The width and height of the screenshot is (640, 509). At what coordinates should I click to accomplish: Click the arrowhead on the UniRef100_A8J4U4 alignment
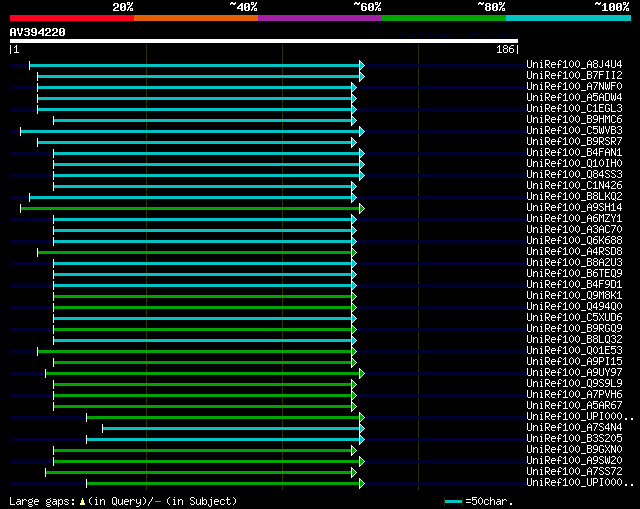pos(362,65)
